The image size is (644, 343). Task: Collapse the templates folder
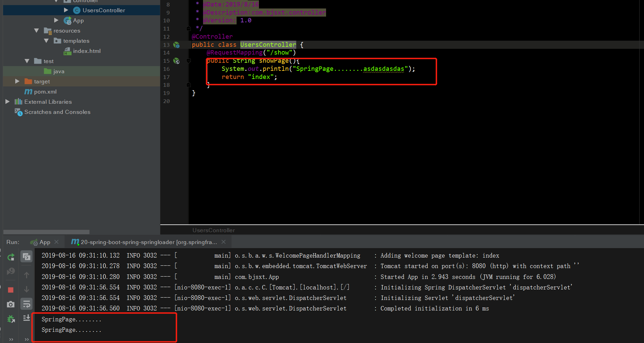46,41
